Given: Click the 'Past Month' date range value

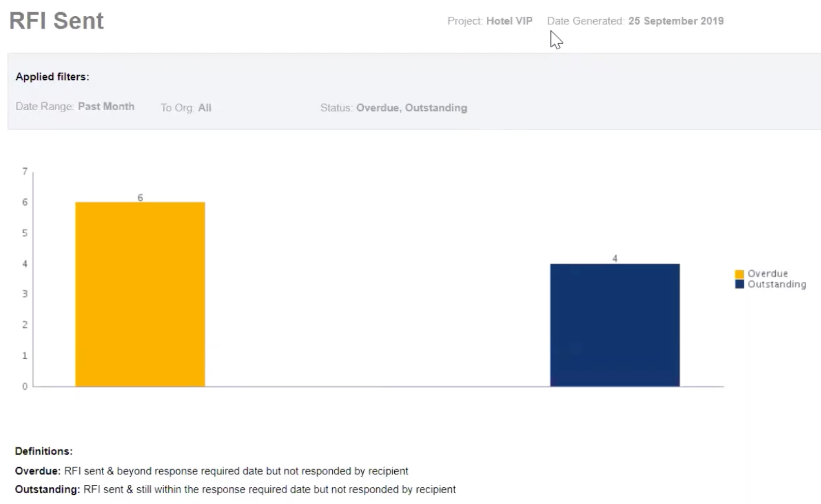Looking at the screenshot, I should pos(106,106).
